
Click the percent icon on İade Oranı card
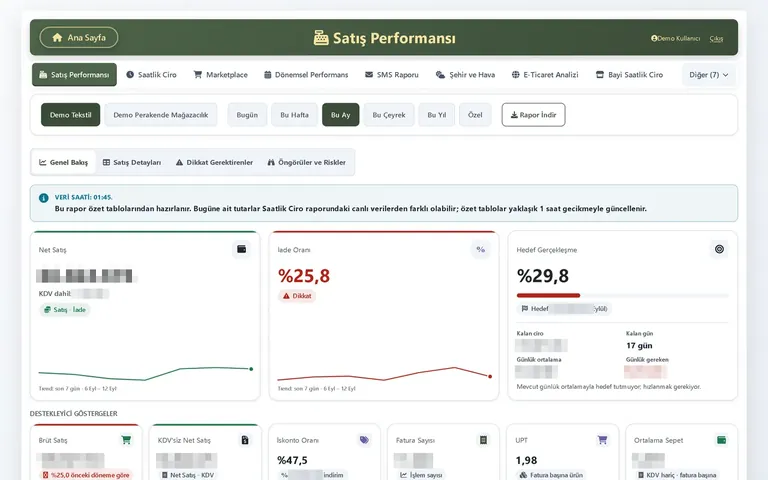pos(480,249)
